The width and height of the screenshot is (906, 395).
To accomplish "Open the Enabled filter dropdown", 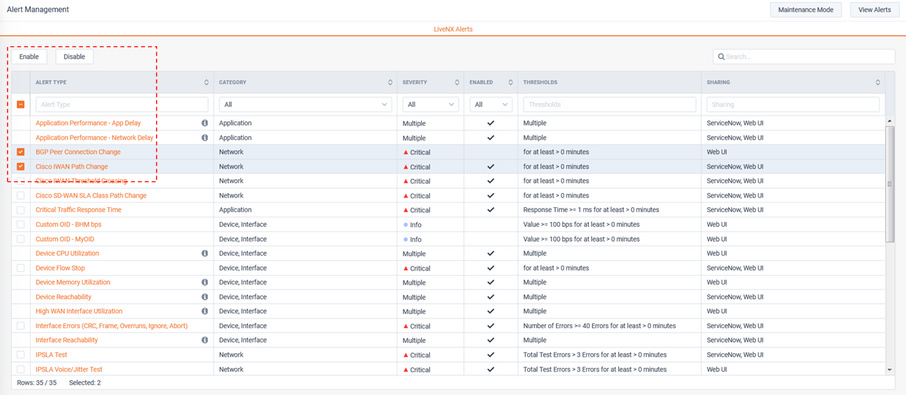I will pyautogui.click(x=491, y=105).
